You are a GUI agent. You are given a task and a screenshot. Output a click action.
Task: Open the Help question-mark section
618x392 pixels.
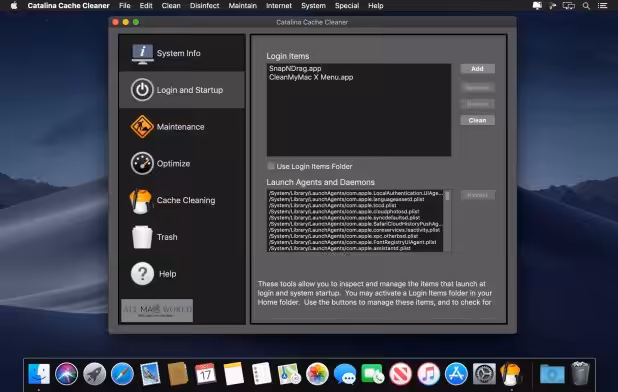click(182, 273)
